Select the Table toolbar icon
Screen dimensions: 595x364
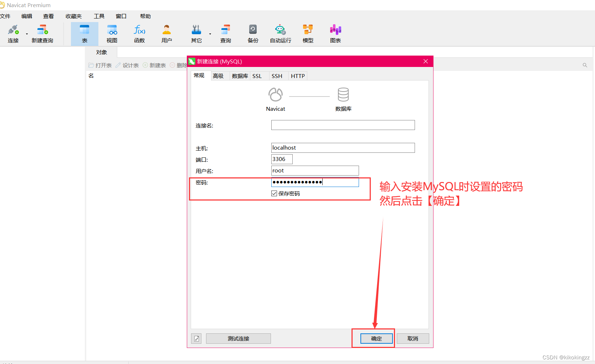pos(84,34)
